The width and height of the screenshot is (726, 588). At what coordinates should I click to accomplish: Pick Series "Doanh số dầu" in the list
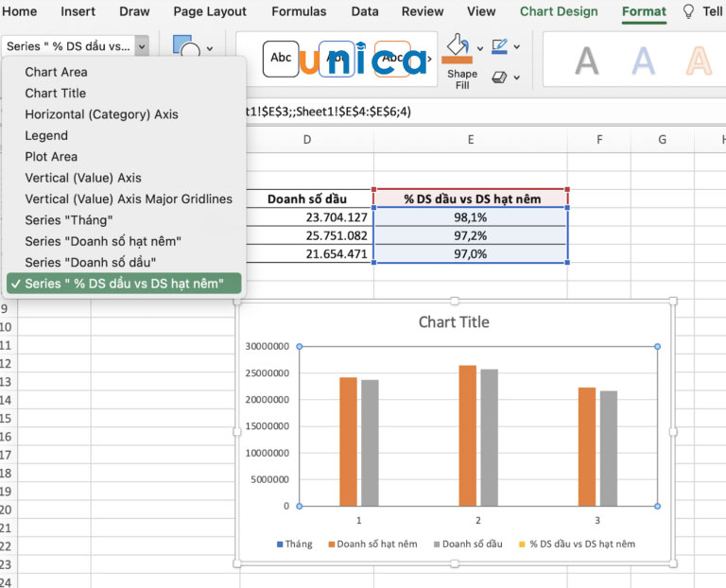tap(91, 262)
